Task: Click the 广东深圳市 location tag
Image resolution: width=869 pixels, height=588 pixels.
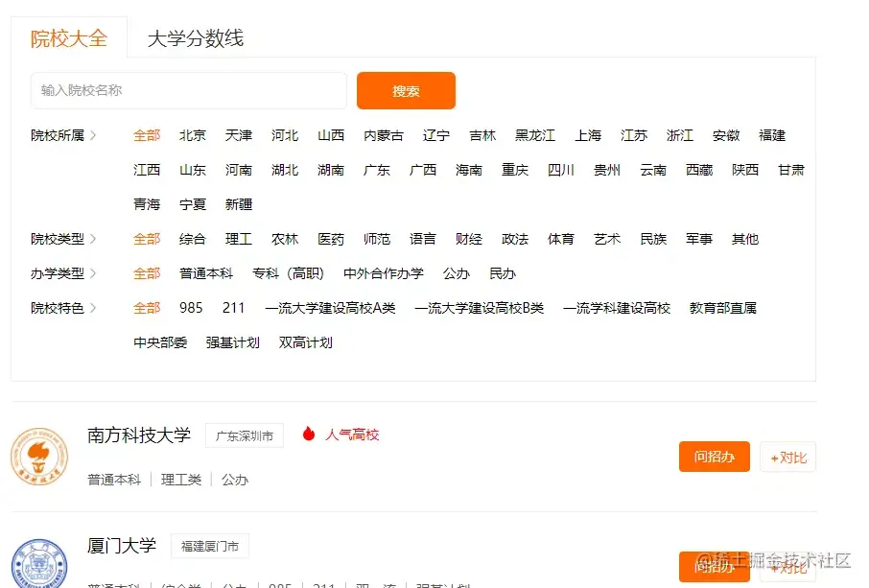Action: coord(245,435)
